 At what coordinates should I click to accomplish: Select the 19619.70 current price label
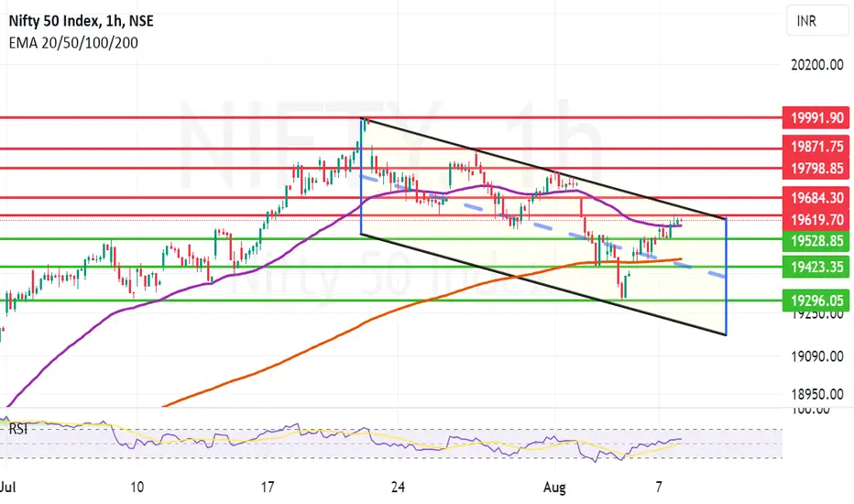816,220
